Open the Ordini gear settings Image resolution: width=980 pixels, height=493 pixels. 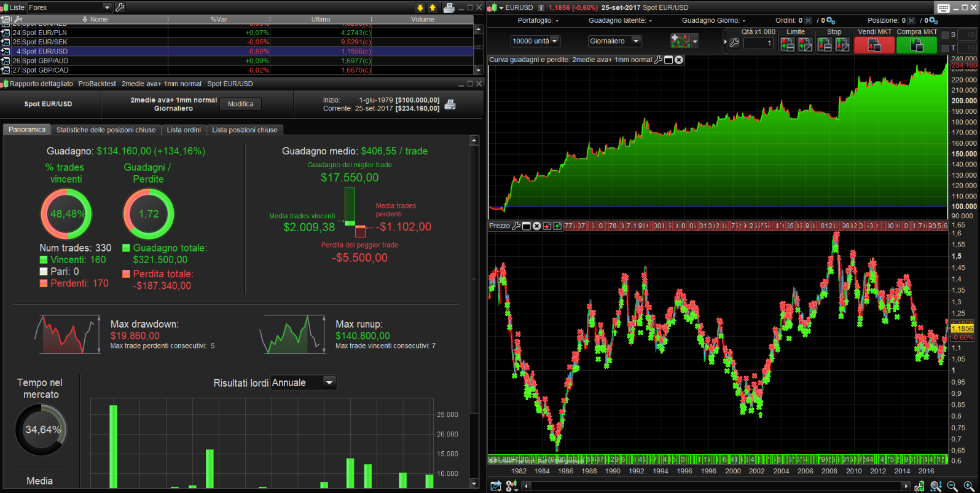(x=831, y=21)
